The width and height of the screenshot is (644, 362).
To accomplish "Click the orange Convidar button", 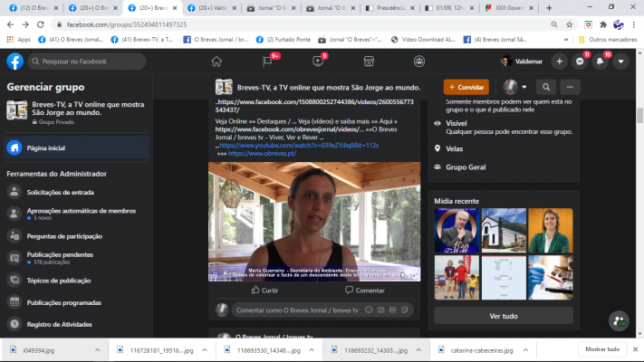I will pos(466,87).
